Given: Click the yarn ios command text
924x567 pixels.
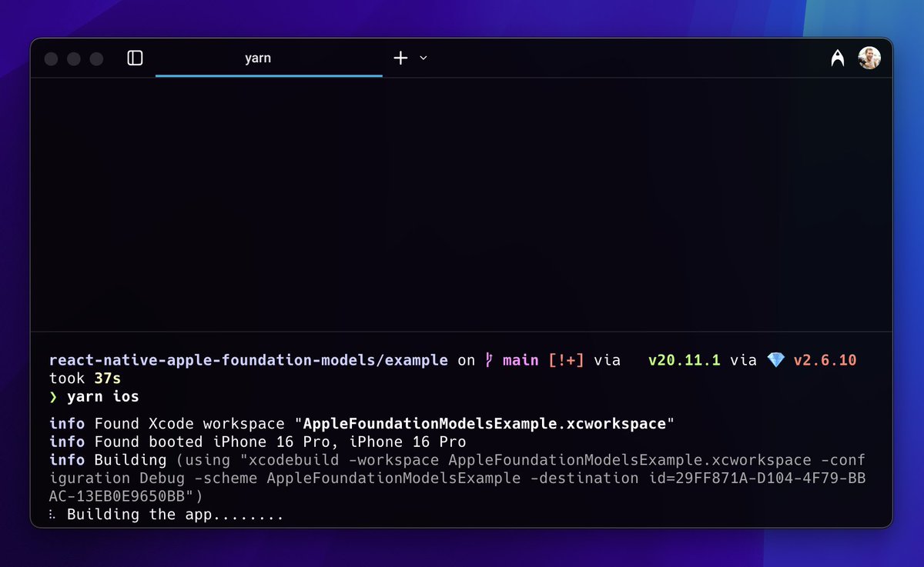Looking at the screenshot, I should coord(103,397).
